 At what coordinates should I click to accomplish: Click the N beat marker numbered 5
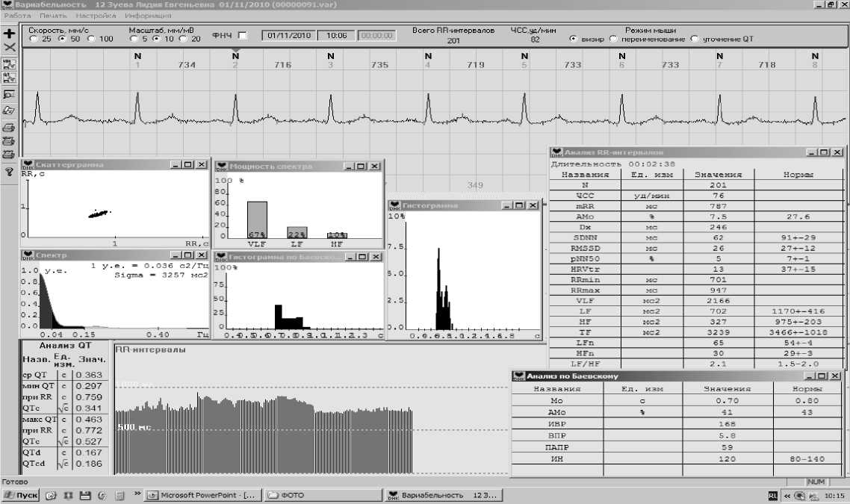coord(524,56)
